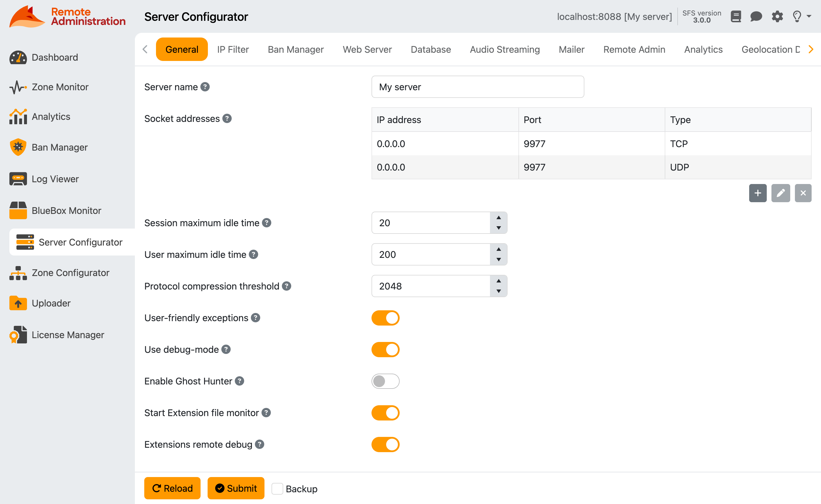821x504 pixels.
Task: Open the chat feedback icon
Action: [x=756, y=16]
